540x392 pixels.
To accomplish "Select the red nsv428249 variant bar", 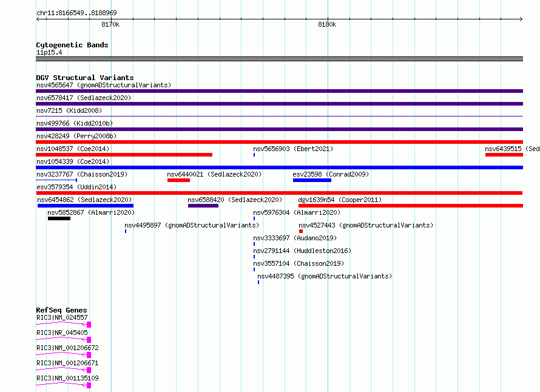I will (x=279, y=142).
